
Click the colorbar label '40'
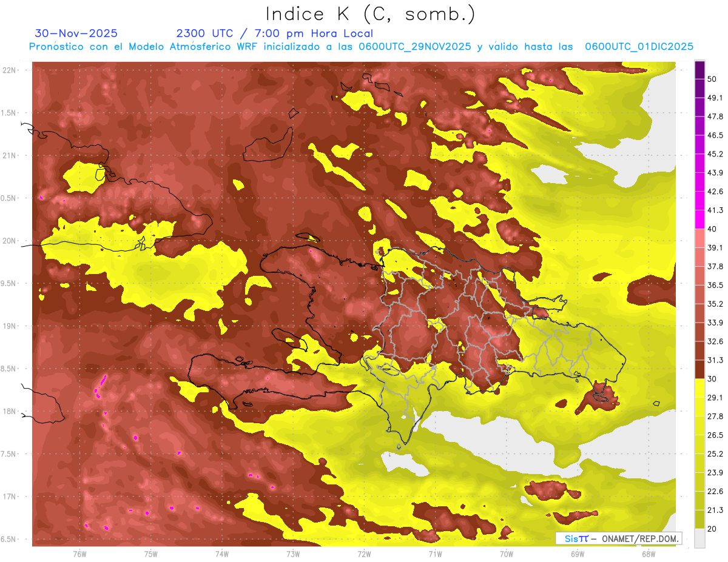coord(712,229)
